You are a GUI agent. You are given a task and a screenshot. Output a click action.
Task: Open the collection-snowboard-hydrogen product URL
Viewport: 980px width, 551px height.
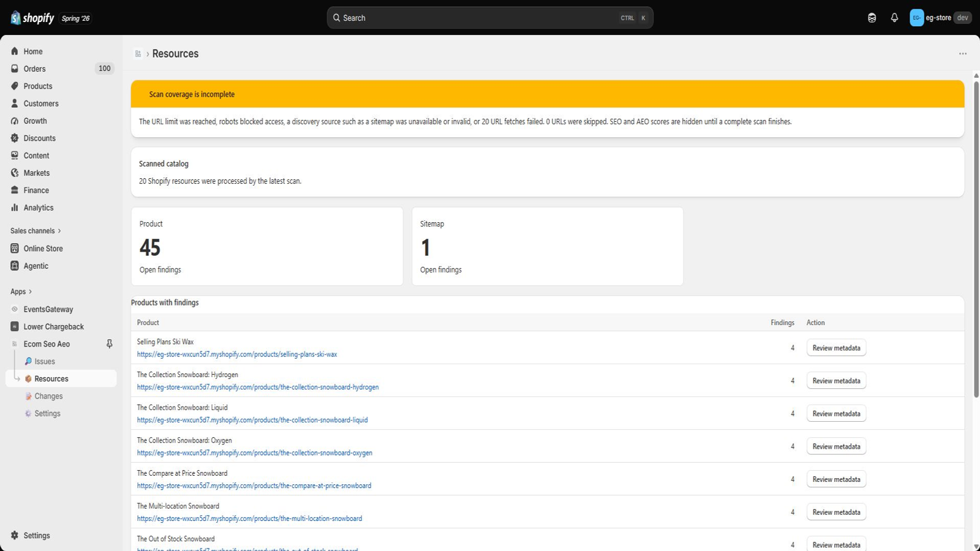(x=258, y=387)
